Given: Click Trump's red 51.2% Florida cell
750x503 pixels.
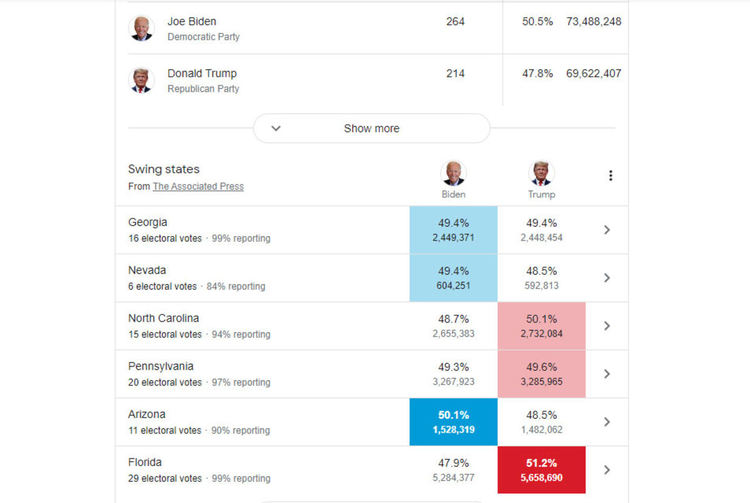Looking at the screenshot, I should 541,470.
